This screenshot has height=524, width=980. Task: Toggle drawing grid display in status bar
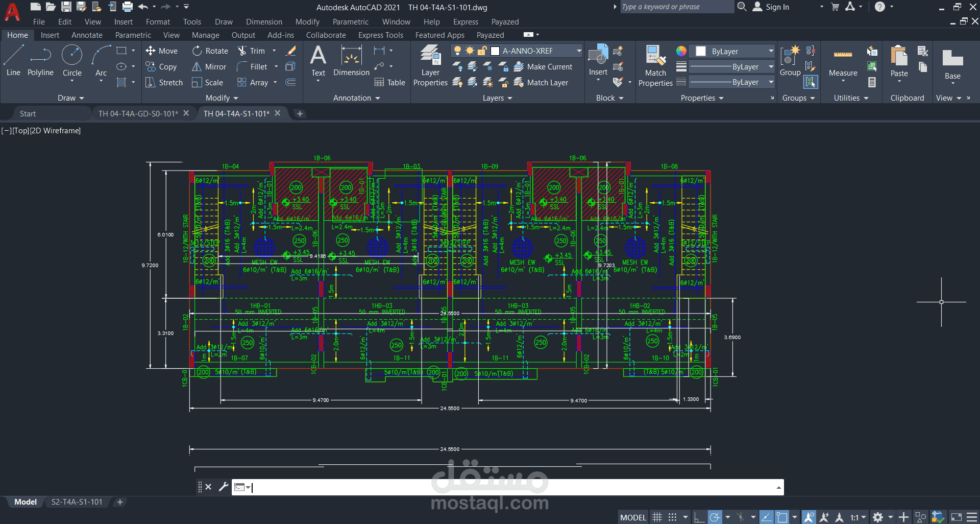coord(657,517)
